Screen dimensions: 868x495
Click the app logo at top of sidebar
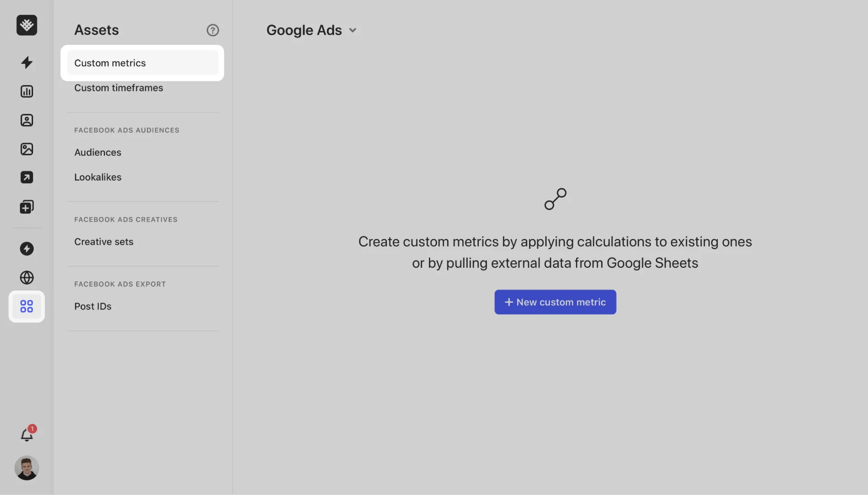tap(27, 25)
